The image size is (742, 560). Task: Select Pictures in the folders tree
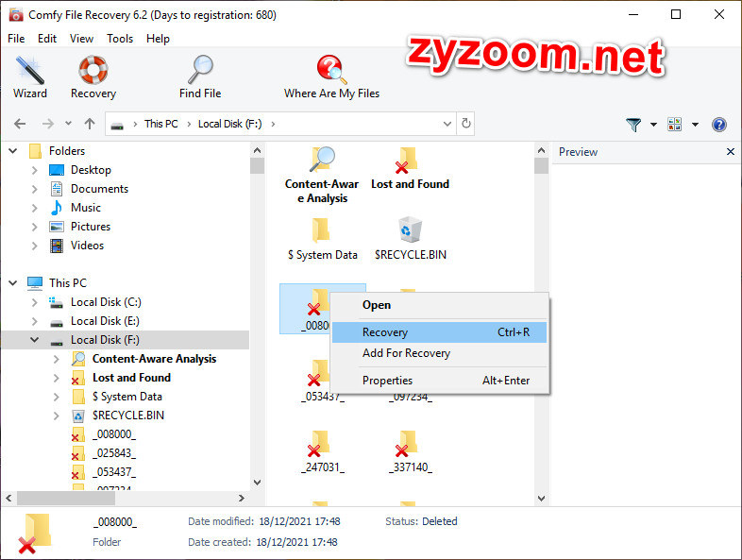[91, 227]
